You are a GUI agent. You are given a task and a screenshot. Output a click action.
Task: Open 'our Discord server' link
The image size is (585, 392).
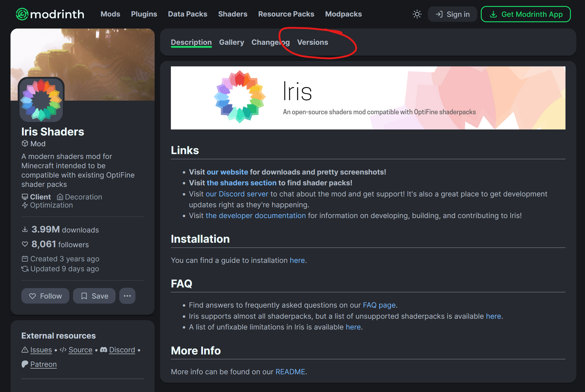(x=237, y=194)
